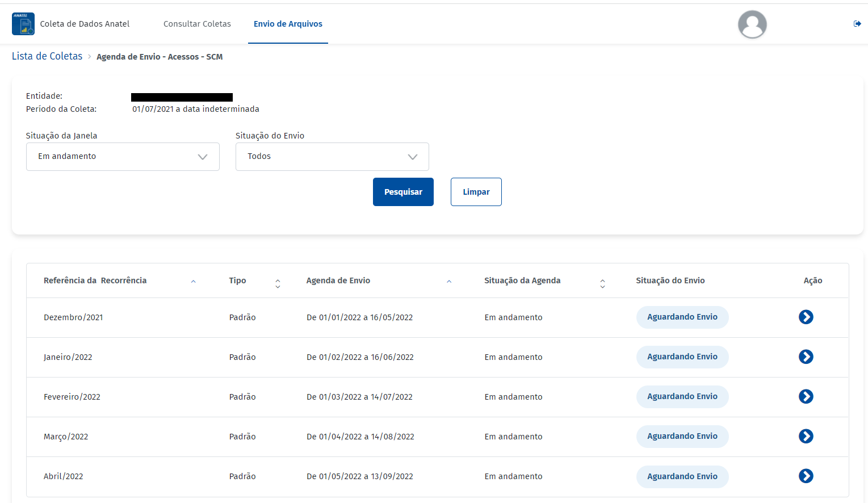This screenshot has height=503, width=868.
Task: Open action arrow for Fevereiro/2022 row
Action: [x=806, y=396]
